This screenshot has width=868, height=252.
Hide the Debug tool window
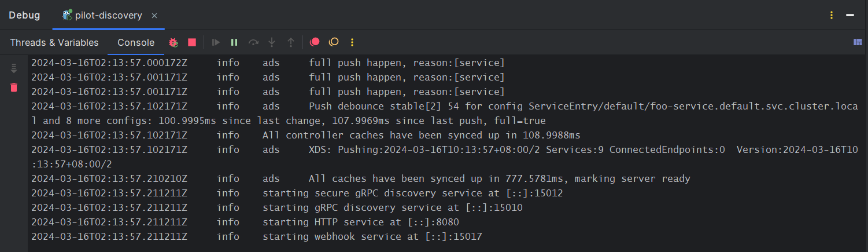pos(850,16)
